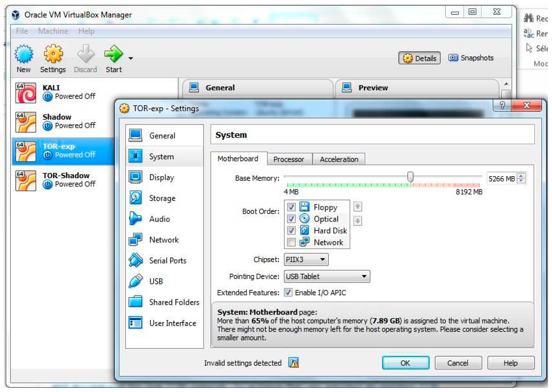The image size is (552, 392).
Task: Click the Base Memory slider handle
Action: click(410, 177)
